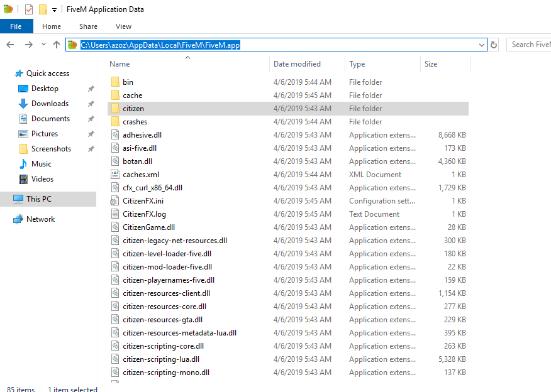Select the CitizenFX.log text file icon
This screenshot has width=551, height=392.
click(115, 214)
